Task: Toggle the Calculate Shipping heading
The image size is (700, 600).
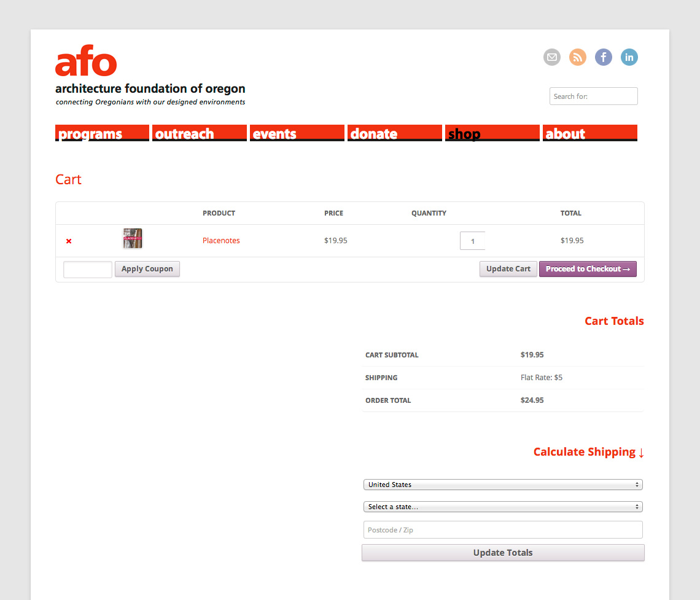Action: coord(588,452)
